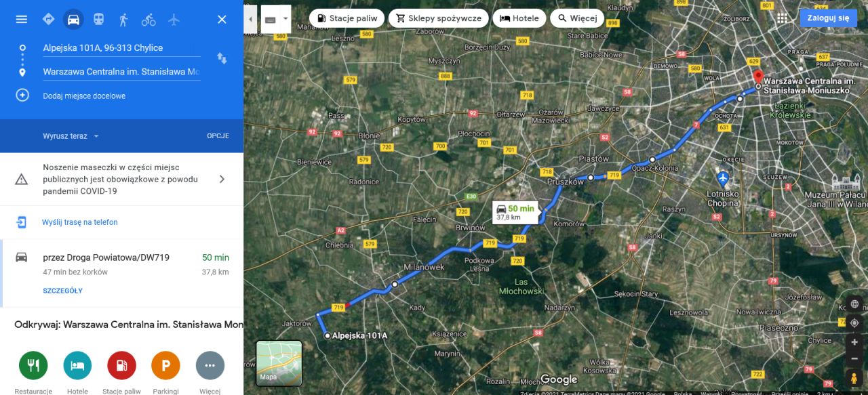The image size is (868, 395).
Task: Select the flights travel mode icon
Action: point(174,19)
